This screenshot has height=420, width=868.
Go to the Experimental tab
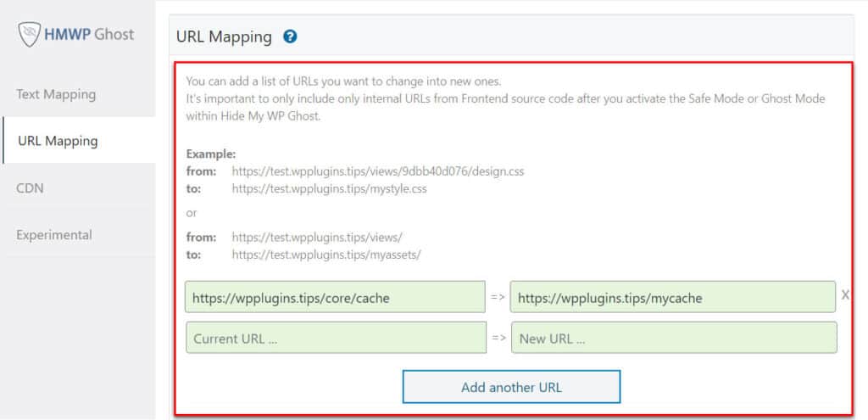point(54,234)
